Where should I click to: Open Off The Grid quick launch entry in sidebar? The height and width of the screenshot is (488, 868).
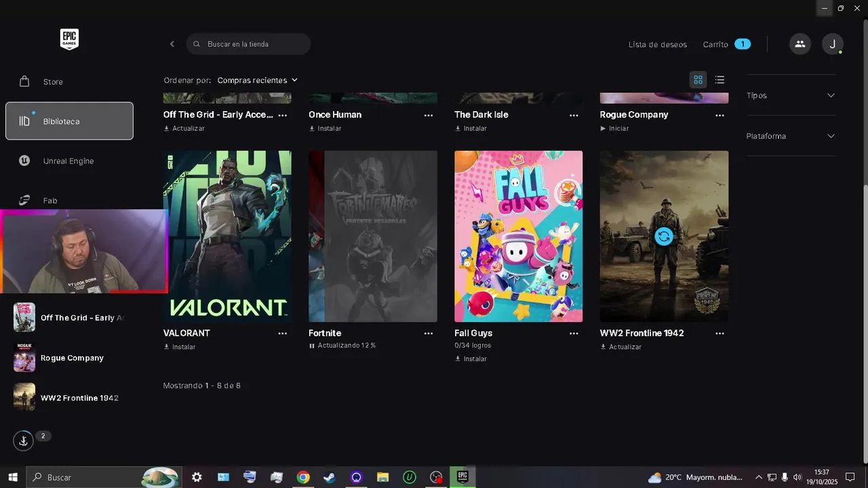coord(69,317)
